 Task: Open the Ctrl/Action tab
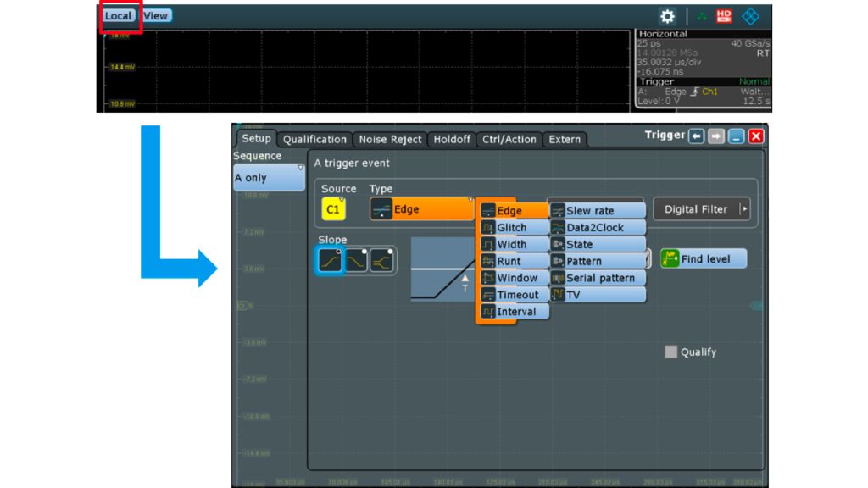tap(509, 140)
